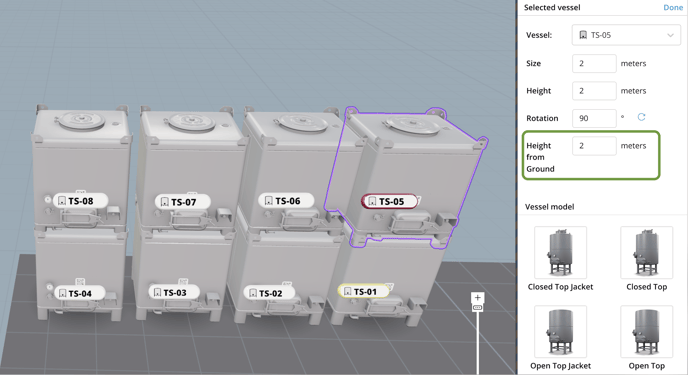Click the Rotation input field showing 90
The image size is (688, 375).
tap(594, 118)
